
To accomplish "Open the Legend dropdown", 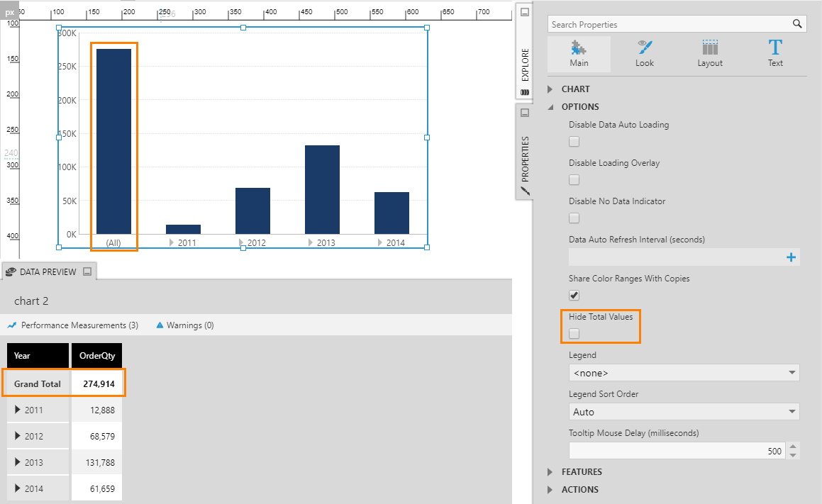I will coord(684,373).
